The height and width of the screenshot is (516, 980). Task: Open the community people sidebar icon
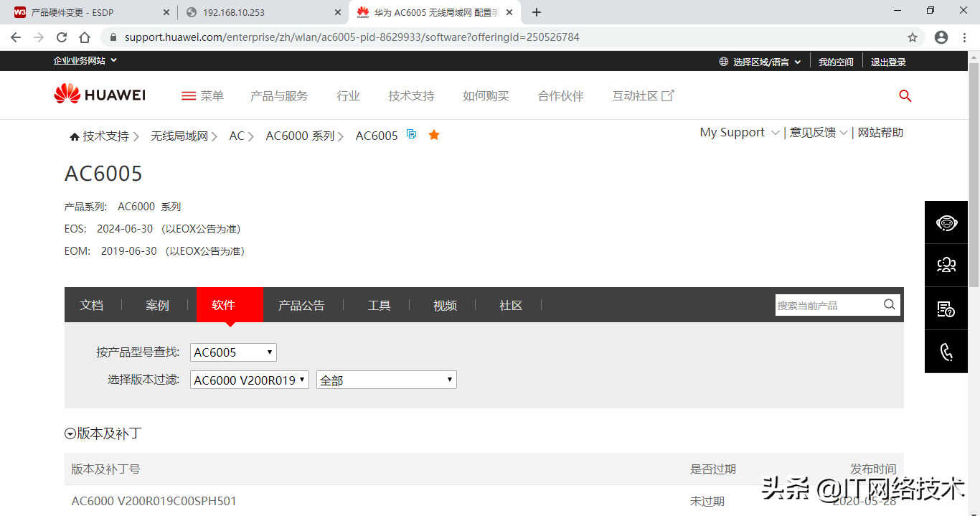point(946,266)
